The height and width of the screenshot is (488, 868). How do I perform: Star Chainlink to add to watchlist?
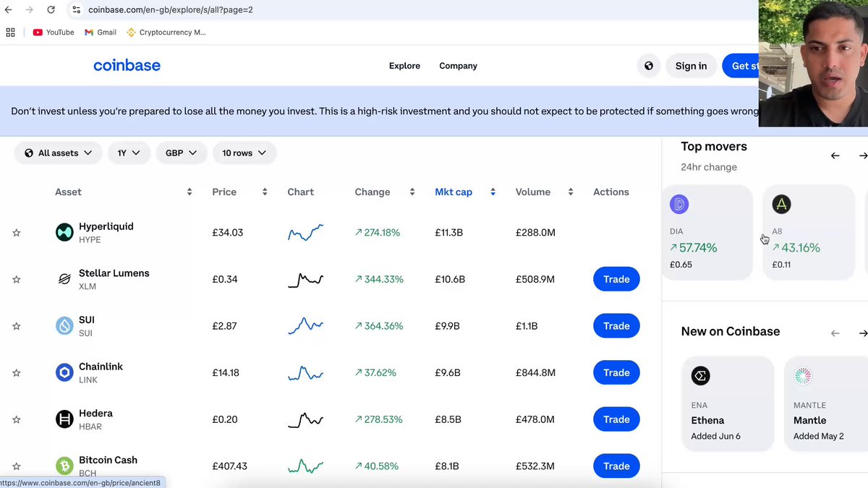(17, 372)
